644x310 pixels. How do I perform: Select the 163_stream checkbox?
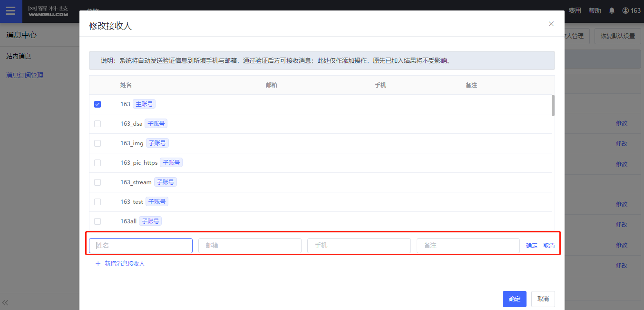coord(98,182)
